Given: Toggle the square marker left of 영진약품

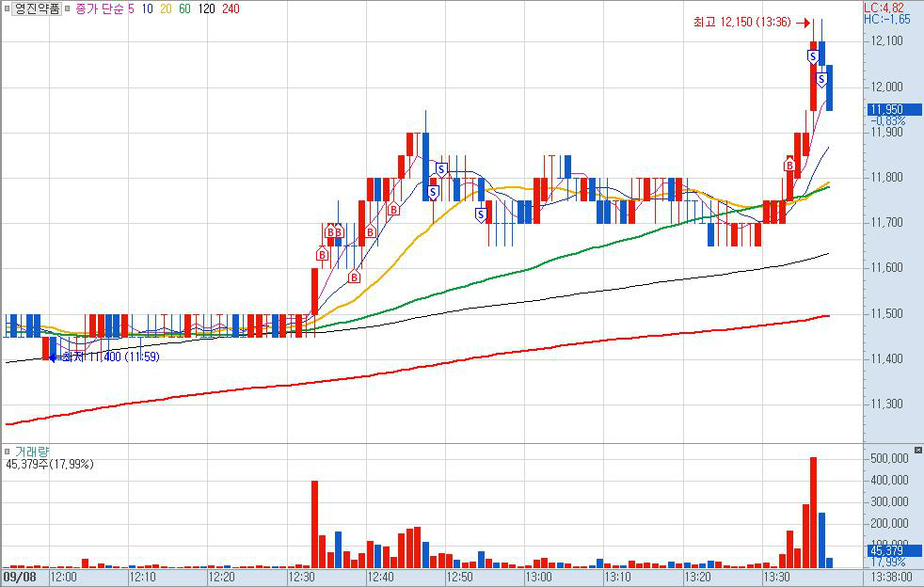Looking at the screenshot, I should click(7, 8).
